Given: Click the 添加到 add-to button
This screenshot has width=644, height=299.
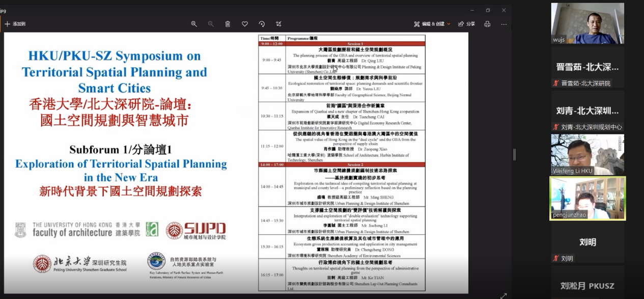Looking at the screenshot, I should tap(15, 24).
